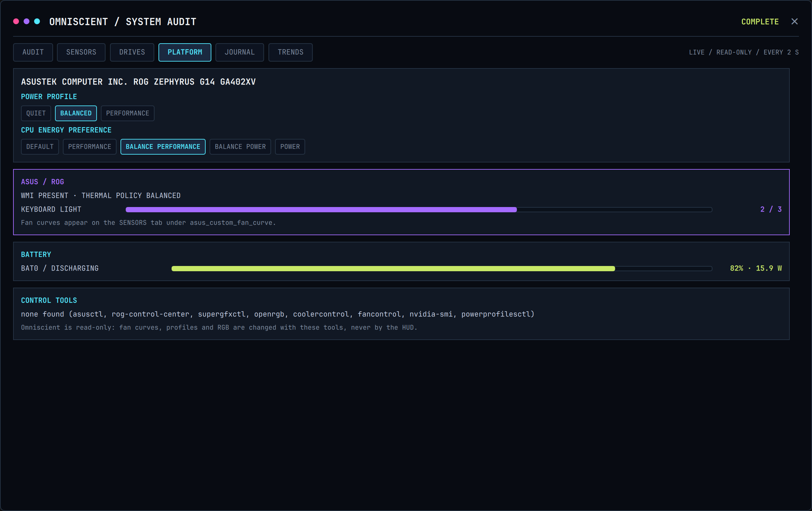Choose POWER energy preference

coord(290,147)
